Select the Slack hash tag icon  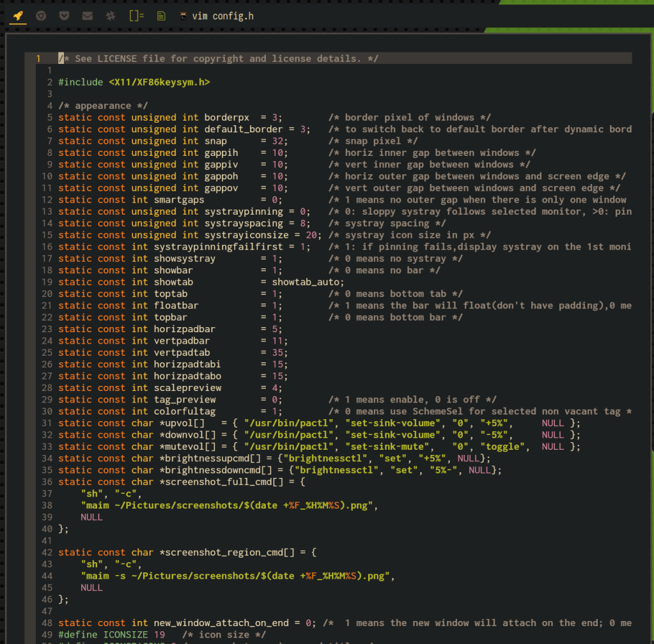pyautogui.click(x=111, y=16)
